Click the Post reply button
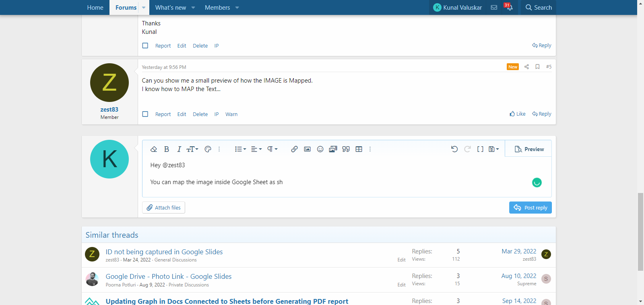The image size is (644, 305). tap(530, 207)
